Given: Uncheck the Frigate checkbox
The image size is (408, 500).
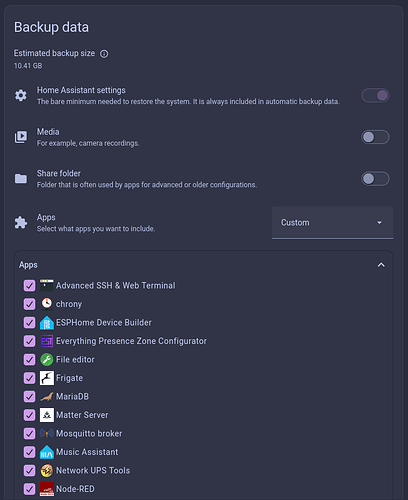Looking at the screenshot, I should click(29, 378).
